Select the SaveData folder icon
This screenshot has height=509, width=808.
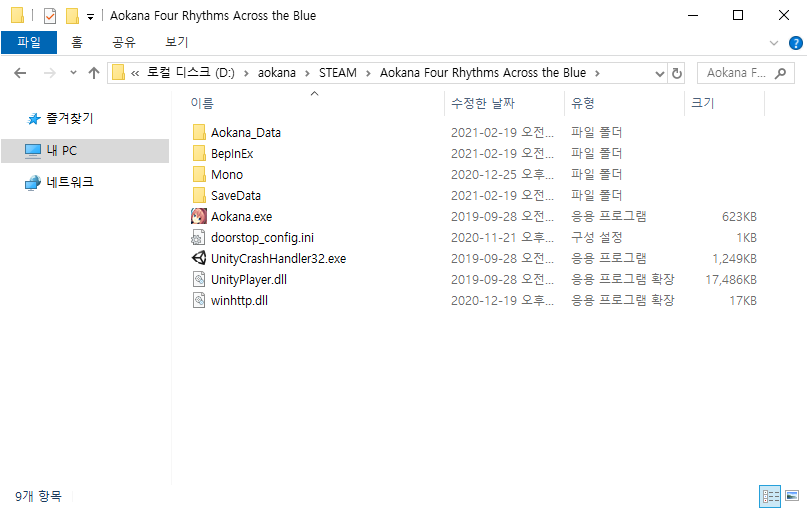[x=199, y=195]
